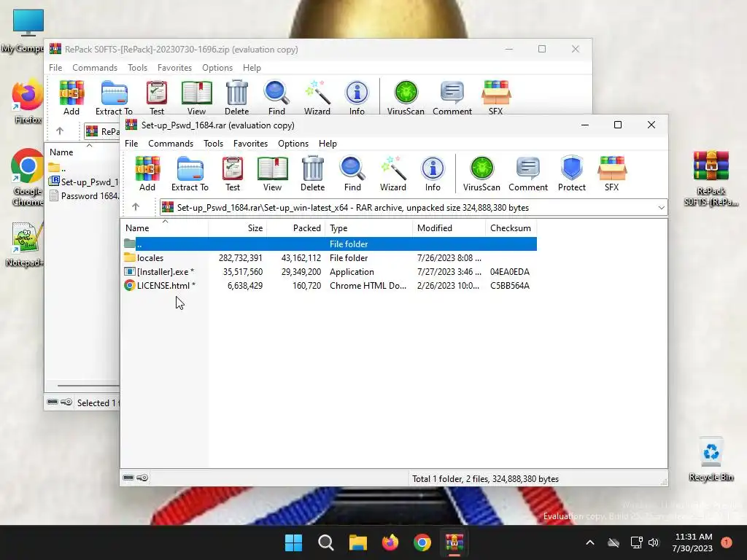The width and height of the screenshot is (747, 560).
Task: Click SFX icon in Set-up_Pswd_1684.rar window
Action: coord(612,174)
